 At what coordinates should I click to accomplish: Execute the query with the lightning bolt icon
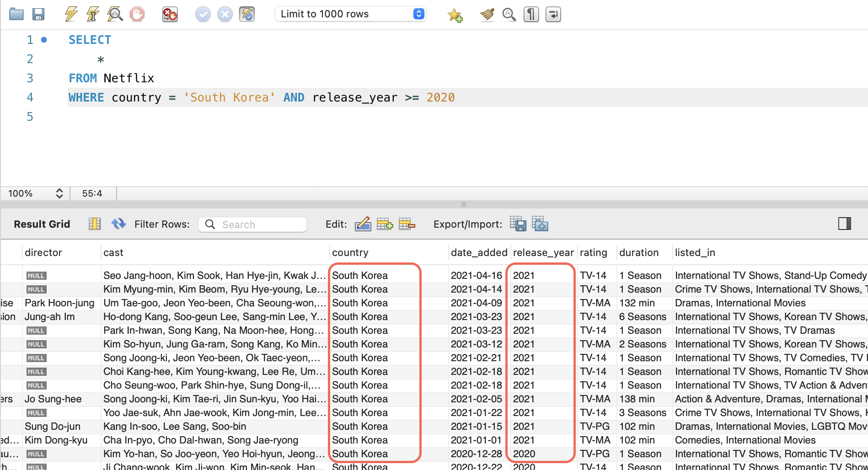pos(71,14)
